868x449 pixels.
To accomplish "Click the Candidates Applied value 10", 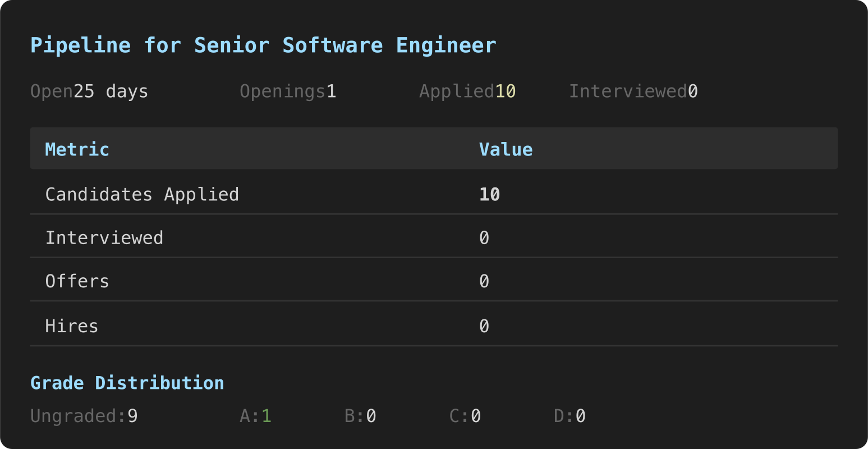I will coord(489,194).
